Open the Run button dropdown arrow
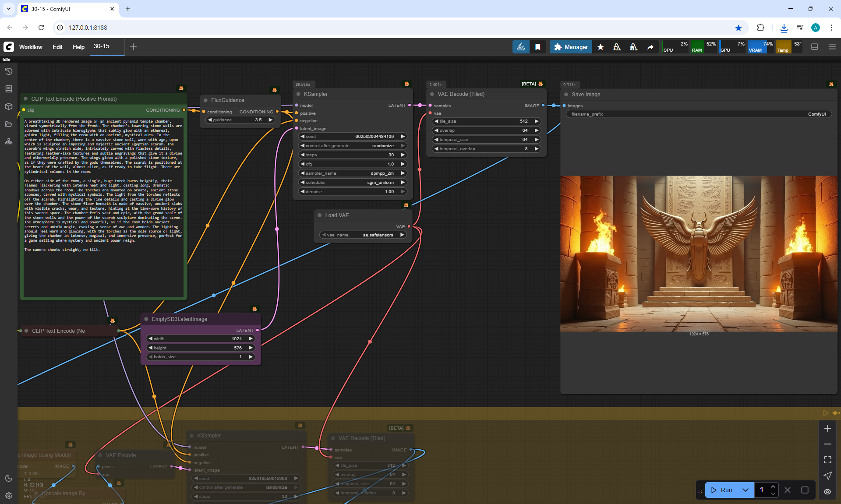The height and width of the screenshot is (504, 841). (746, 490)
